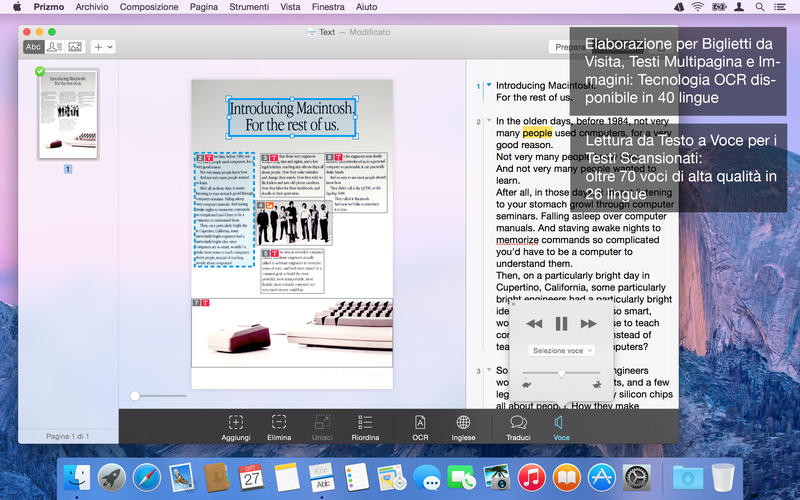Click "Pagina 1 di 1" status text
Viewport: 800px width, 500px height.
pyautogui.click(x=68, y=436)
